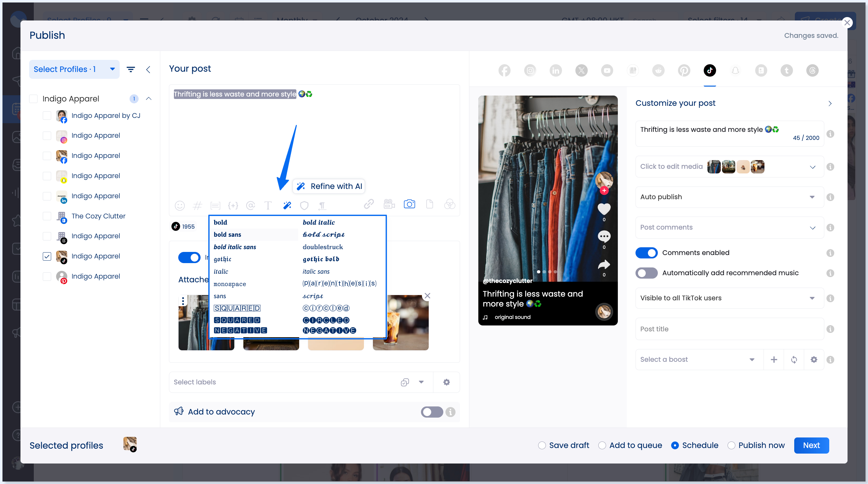Switch to the X preview tab

(582, 70)
